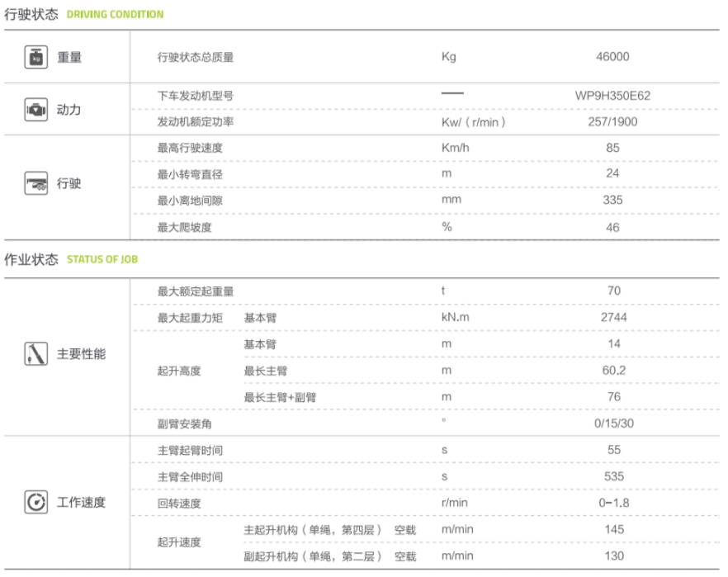728x577 pixels.
Task: Select the 起升速度 row label
Action: [179, 542]
